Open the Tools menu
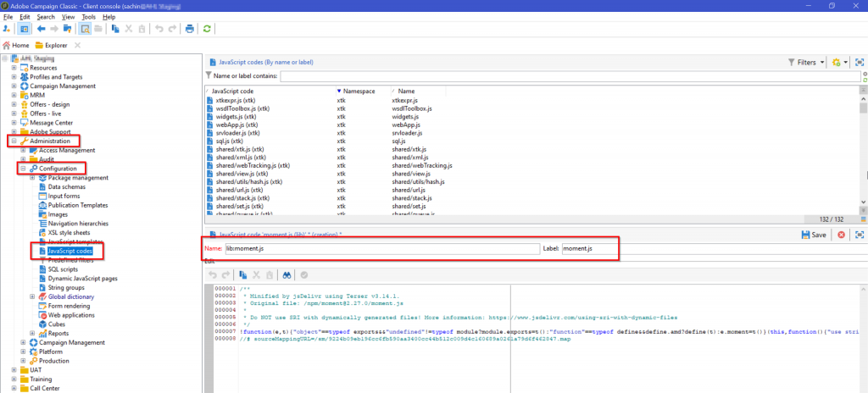The image size is (868, 393). (88, 17)
